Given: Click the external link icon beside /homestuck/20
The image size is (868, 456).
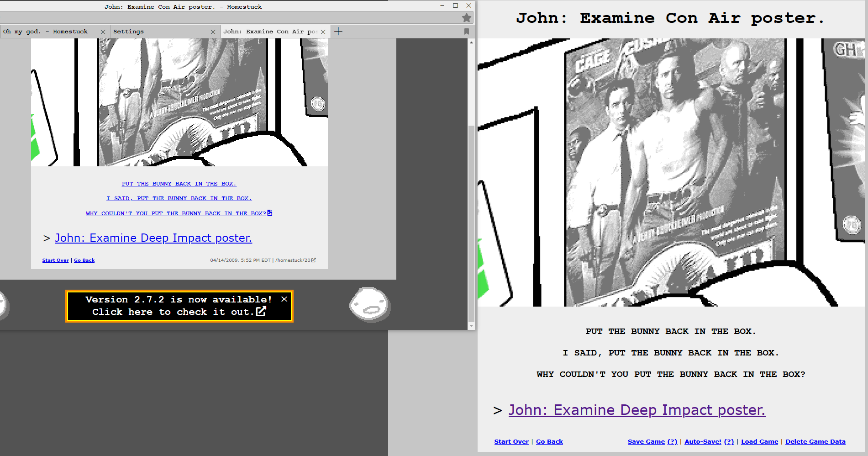Looking at the screenshot, I should (313, 260).
